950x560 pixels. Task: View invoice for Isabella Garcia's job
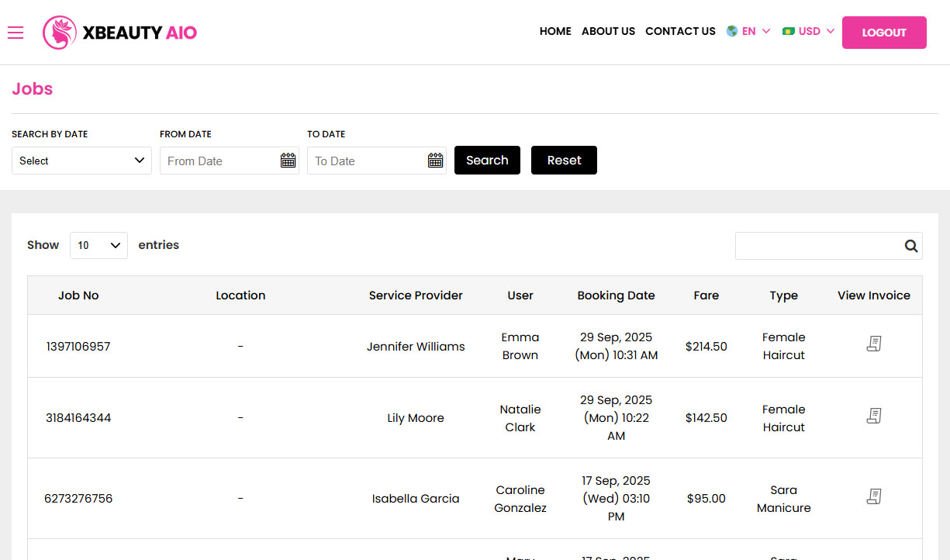coord(874,496)
